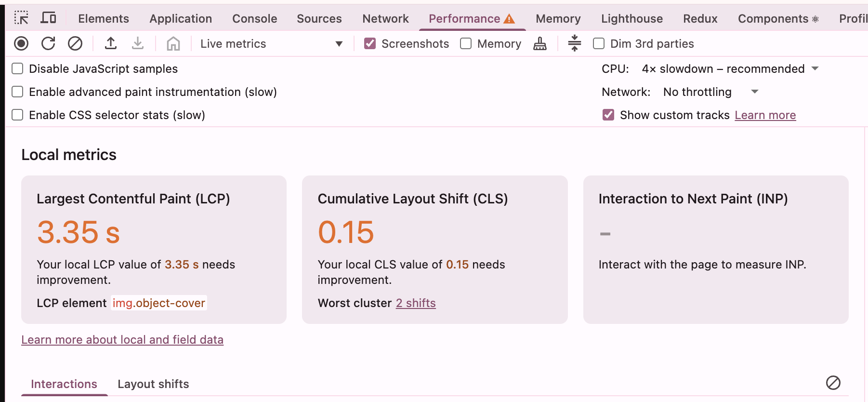Toggle the device toolbar icon
Image resolution: width=868 pixels, height=402 pixels.
point(48,18)
